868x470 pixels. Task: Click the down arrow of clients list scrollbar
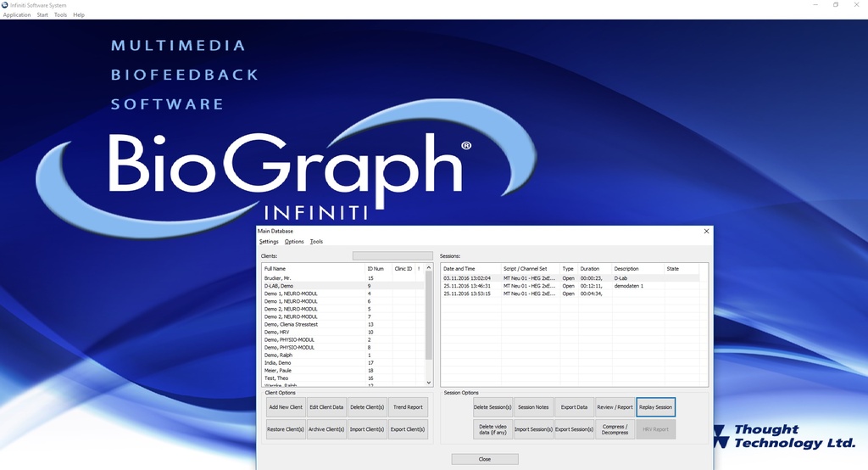(x=428, y=383)
